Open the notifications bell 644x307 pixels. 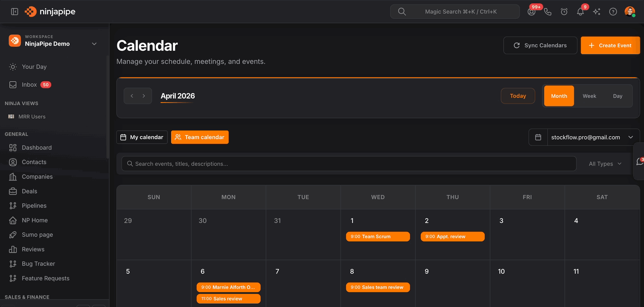pos(580,12)
